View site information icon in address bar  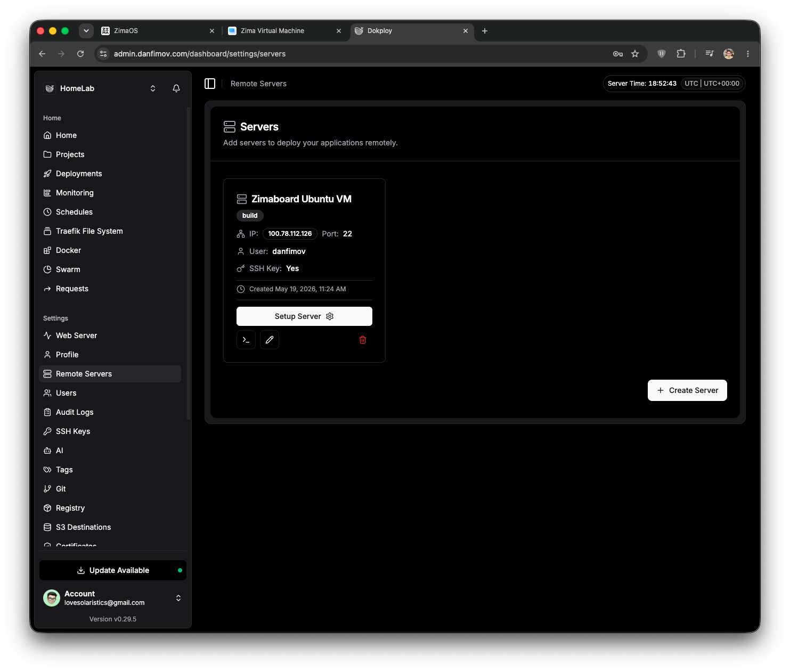[103, 54]
